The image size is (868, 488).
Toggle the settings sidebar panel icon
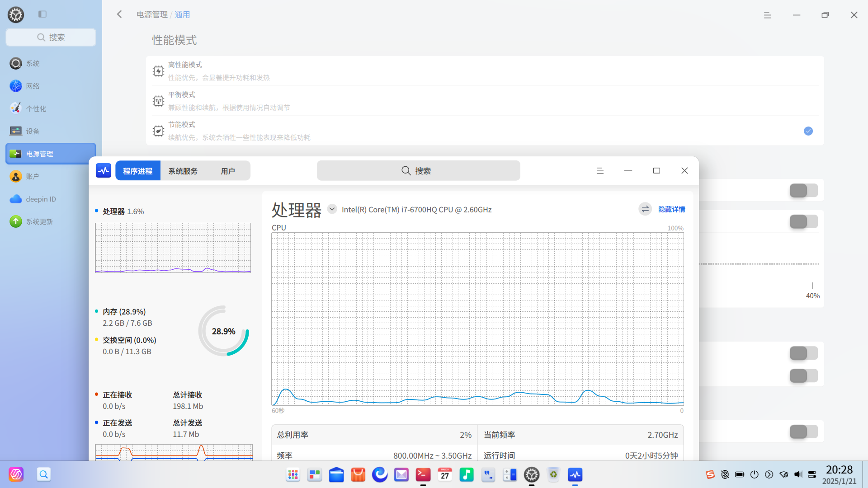pyautogui.click(x=42, y=14)
